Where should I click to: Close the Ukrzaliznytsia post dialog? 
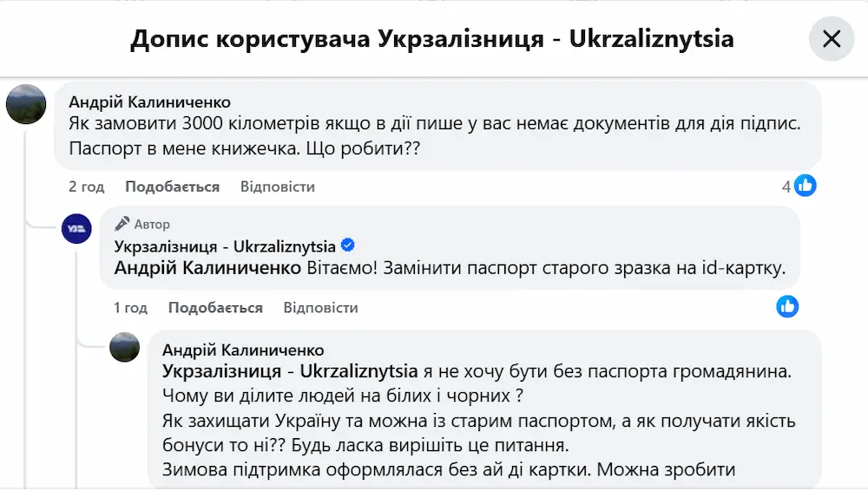tap(832, 39)
